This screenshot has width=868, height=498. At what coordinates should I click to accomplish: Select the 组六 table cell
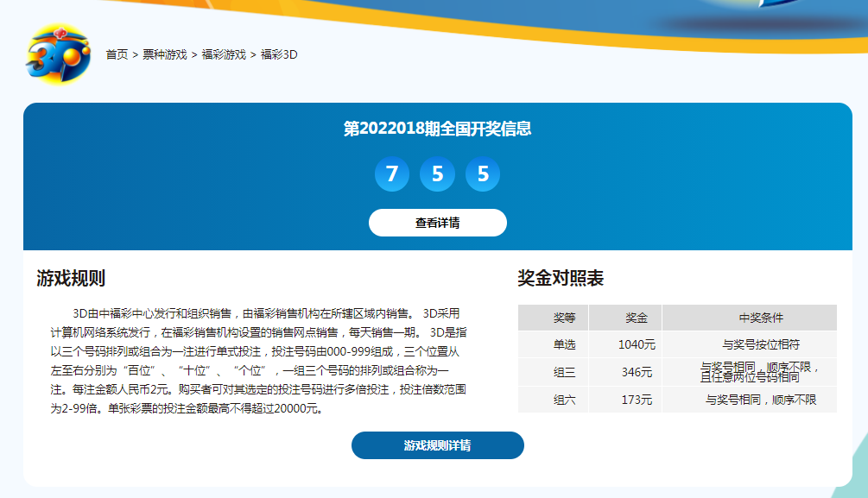554,400
